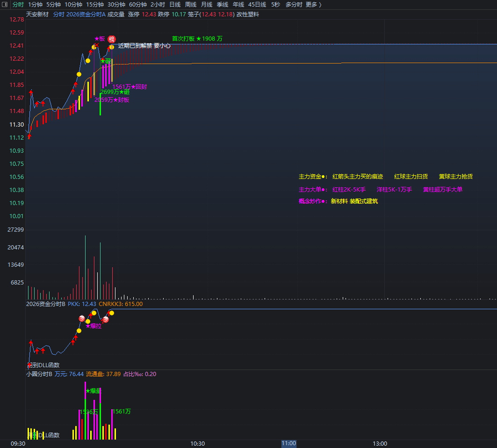This screenshot has height=448, width=497.
Task: Click the 红箭头主力买的痕迹 legend text
Action: click(358, 177)
